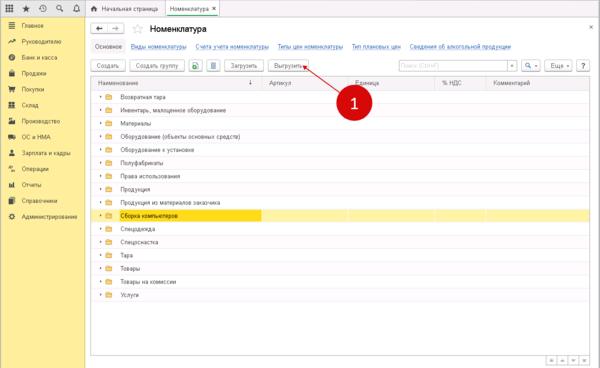Click the Загрузить button
The image size is (600, 368).
point(244,66)
